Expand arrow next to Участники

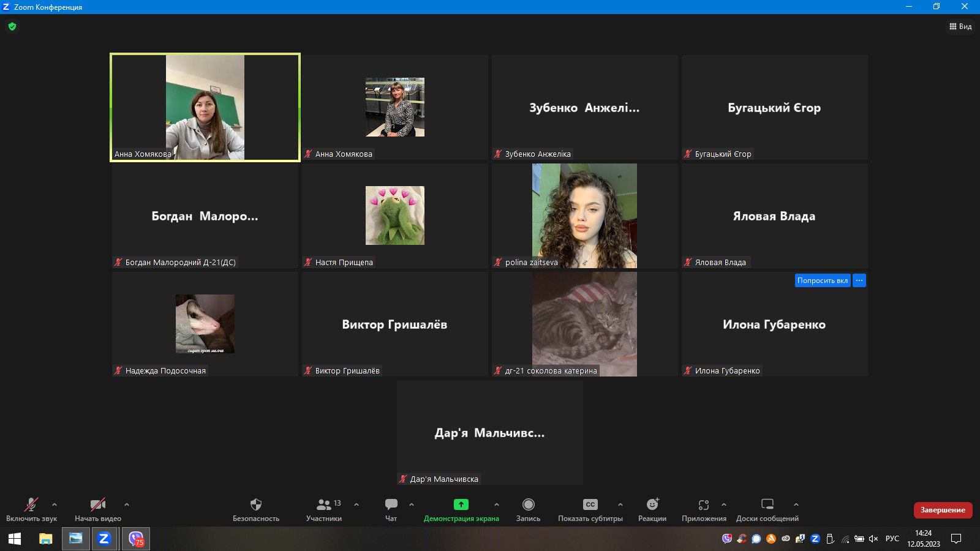coord(356,504)
